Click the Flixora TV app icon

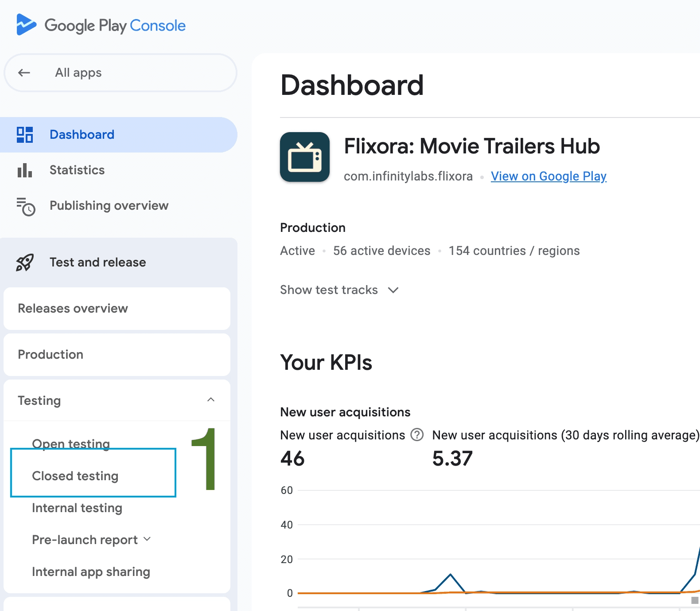pos(305,157)
